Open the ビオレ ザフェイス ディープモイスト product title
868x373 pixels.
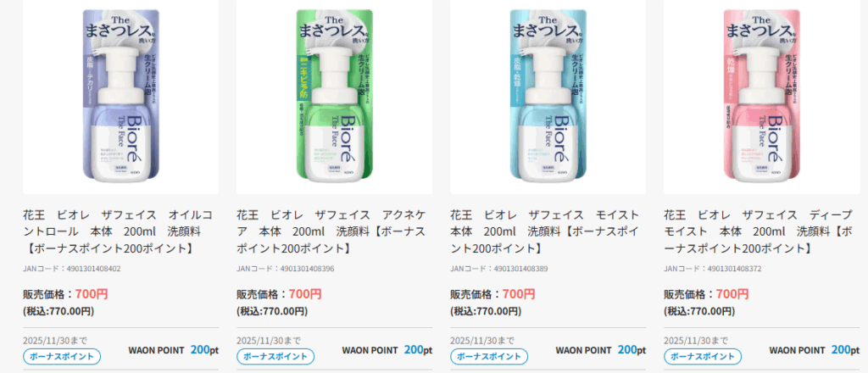tap(759, 232)
